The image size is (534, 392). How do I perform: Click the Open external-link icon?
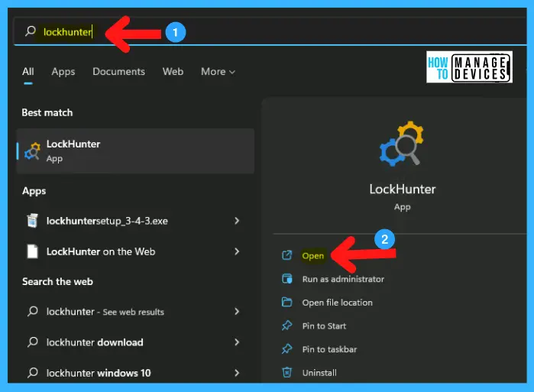point(286,254)
